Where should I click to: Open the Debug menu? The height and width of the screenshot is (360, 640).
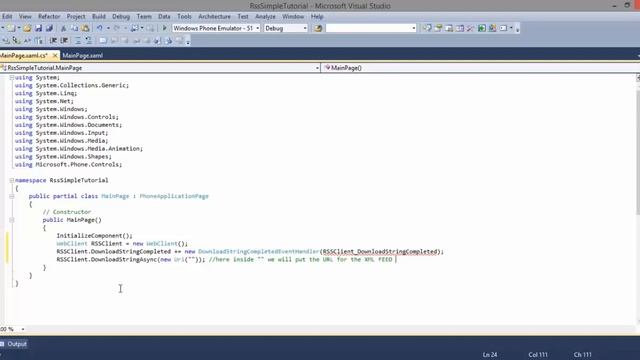point(121,16)
